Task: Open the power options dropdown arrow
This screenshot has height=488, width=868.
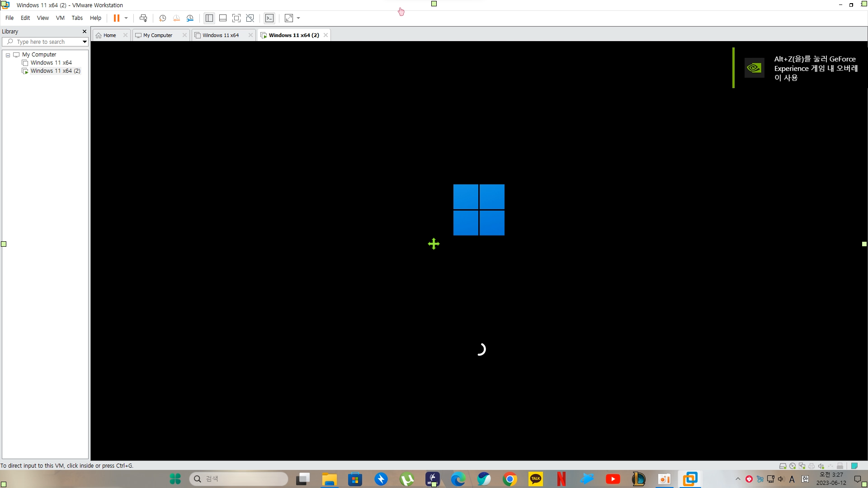Action: (126, 18)
